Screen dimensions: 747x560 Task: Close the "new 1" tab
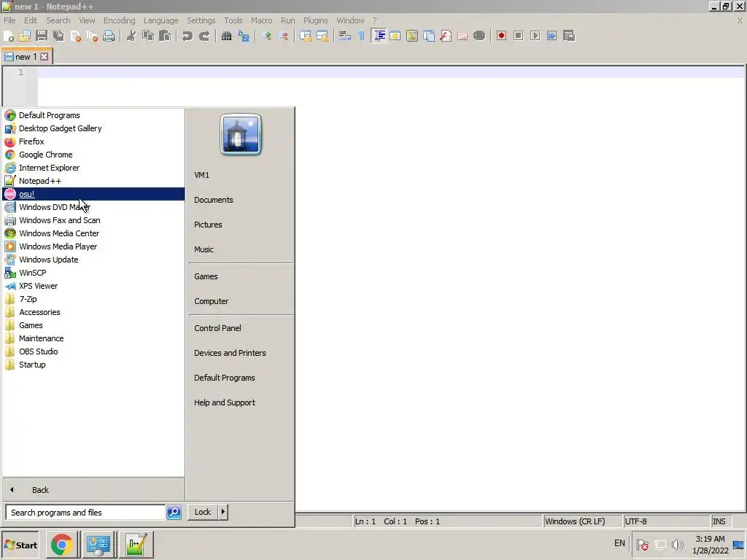[x=44, y=57]
